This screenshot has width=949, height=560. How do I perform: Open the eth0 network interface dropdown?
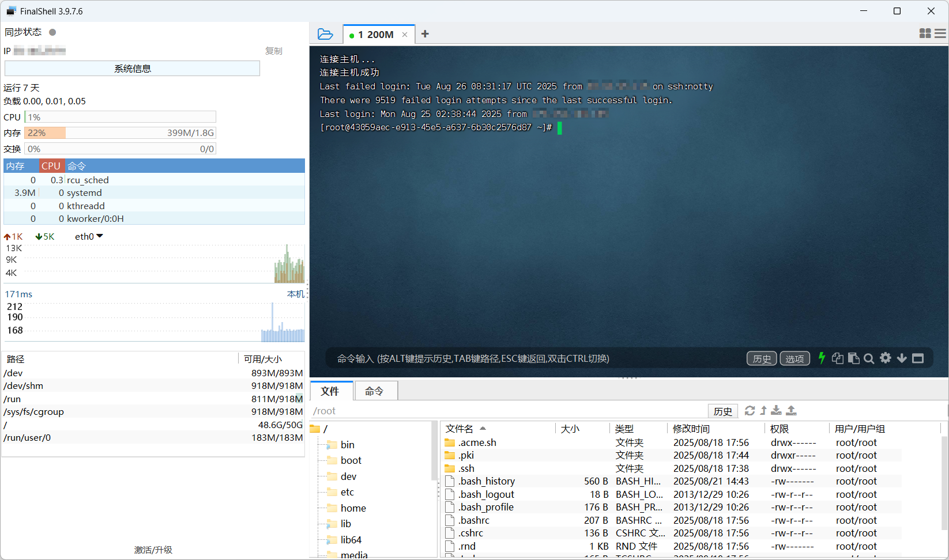tap(88, 236)
